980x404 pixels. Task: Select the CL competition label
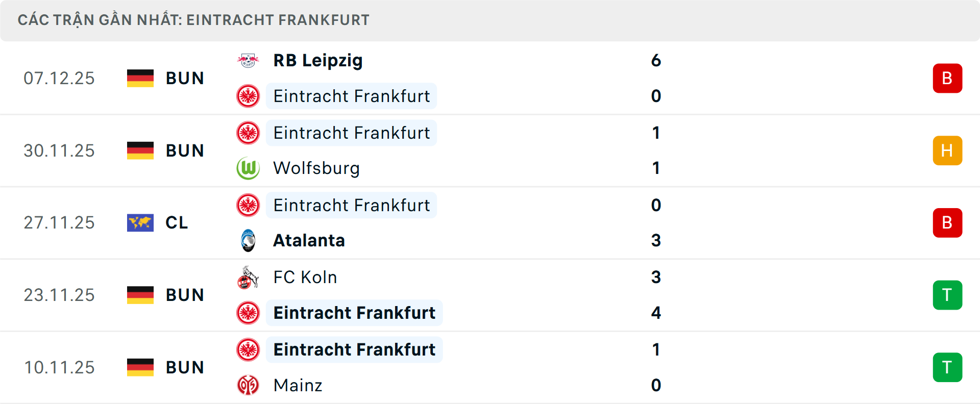pyautogui.click(x=176, y=222)
